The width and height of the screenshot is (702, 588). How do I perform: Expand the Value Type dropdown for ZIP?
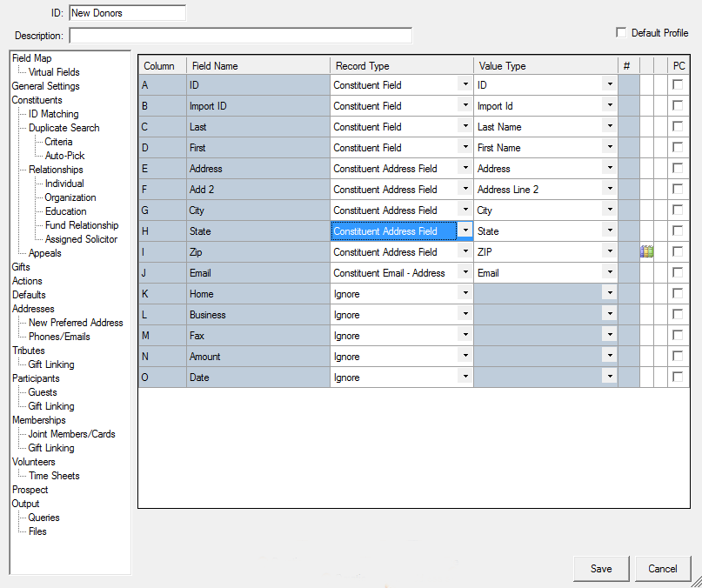(610, 251)
